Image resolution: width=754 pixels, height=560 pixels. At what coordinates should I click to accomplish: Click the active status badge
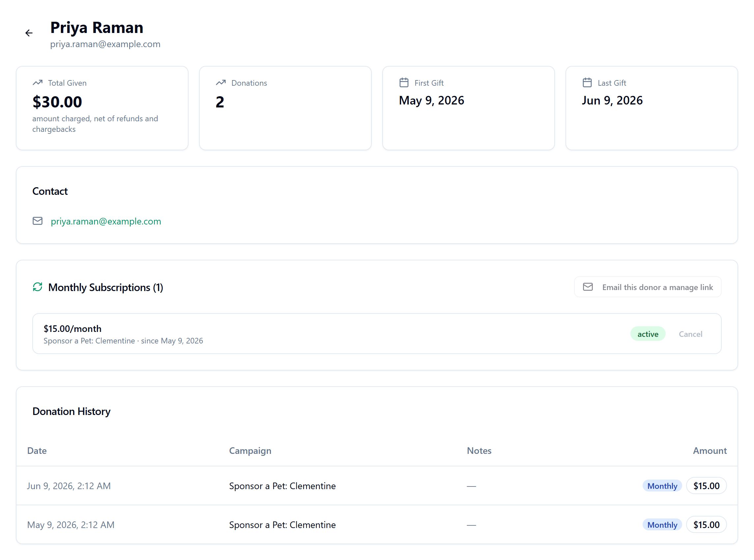pyautogui.click(x=648, y=334)
